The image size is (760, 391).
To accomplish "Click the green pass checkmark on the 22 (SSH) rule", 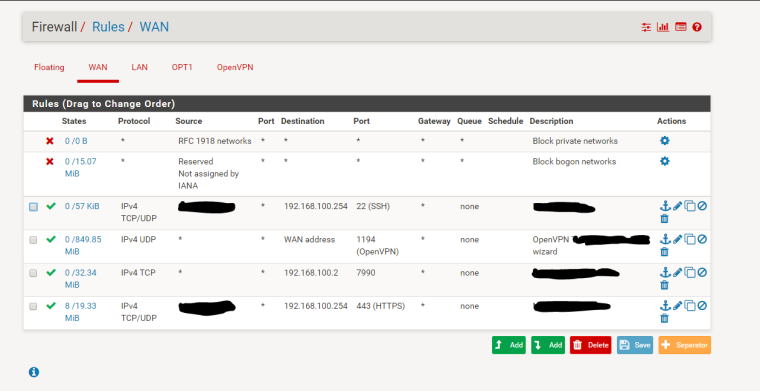I will coord(51,206).
